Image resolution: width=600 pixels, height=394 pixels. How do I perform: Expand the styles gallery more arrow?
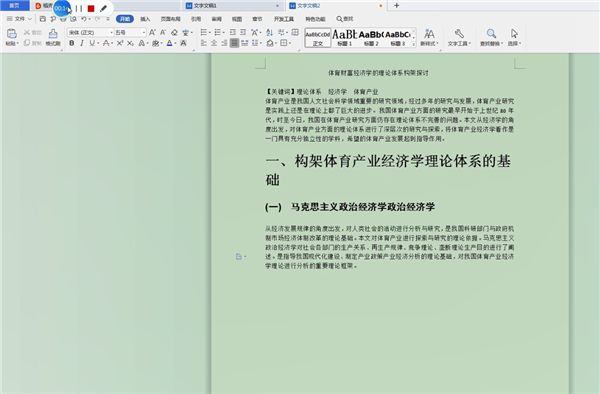pyautogui.click(x=414, y=44)
